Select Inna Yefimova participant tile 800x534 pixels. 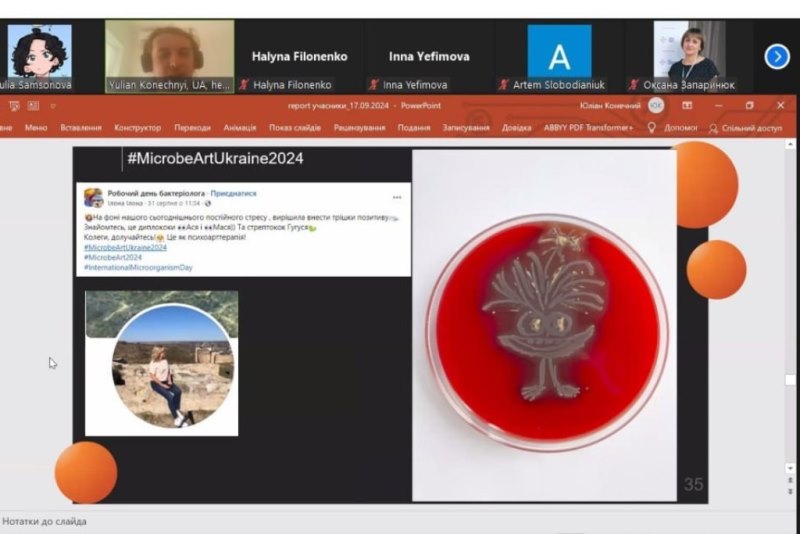[429, 57]
